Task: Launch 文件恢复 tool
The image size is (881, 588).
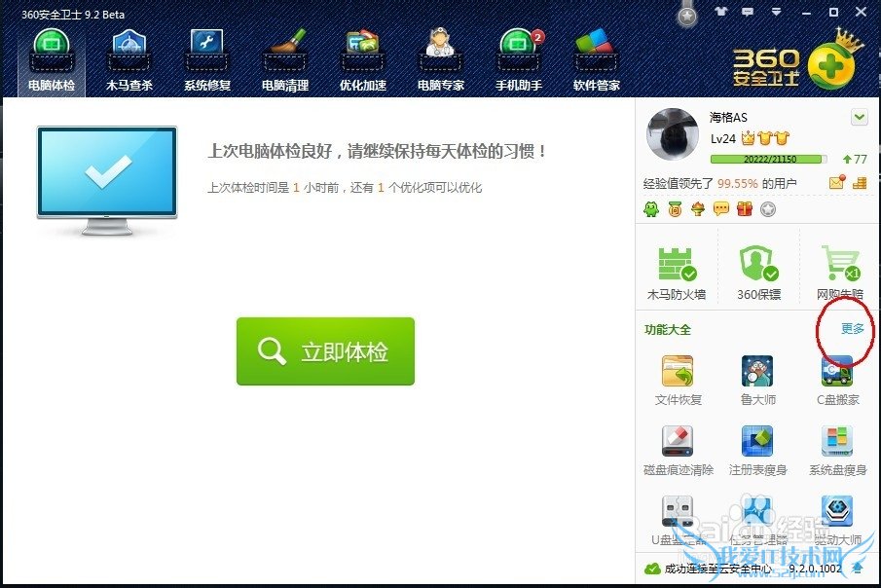Action: (679, 380)
